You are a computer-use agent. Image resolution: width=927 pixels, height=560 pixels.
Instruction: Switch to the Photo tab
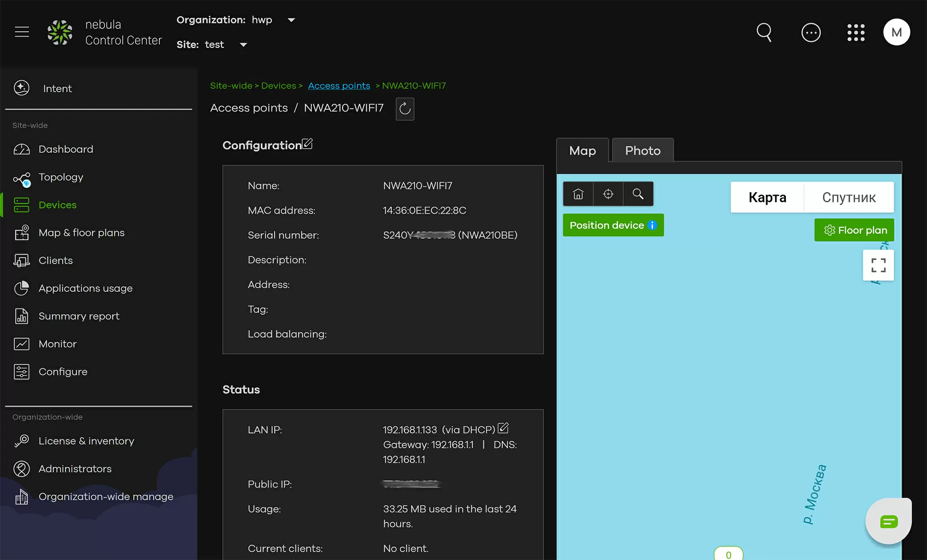click(643, 151)
